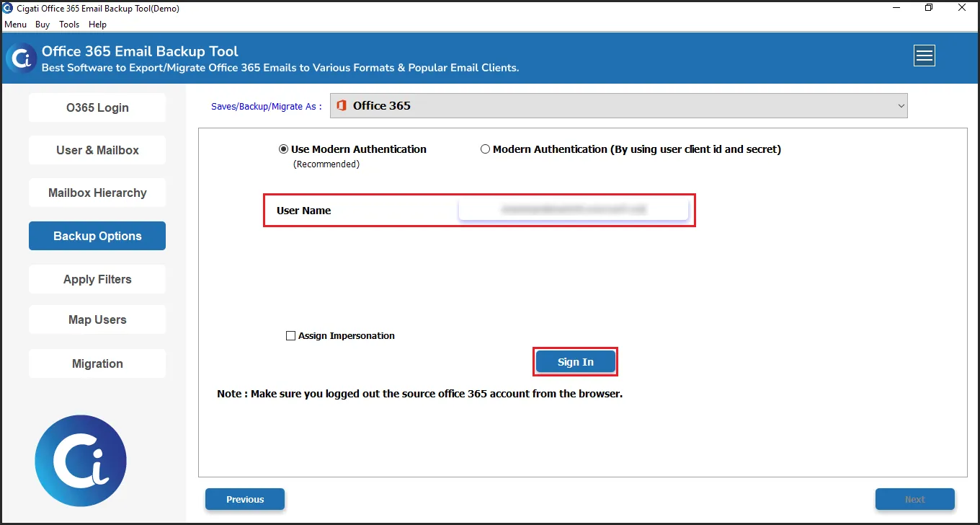Click the Cigati logo in the blue header
The image size is (980, 525).
pyautogui.click(x=21, y=58)
